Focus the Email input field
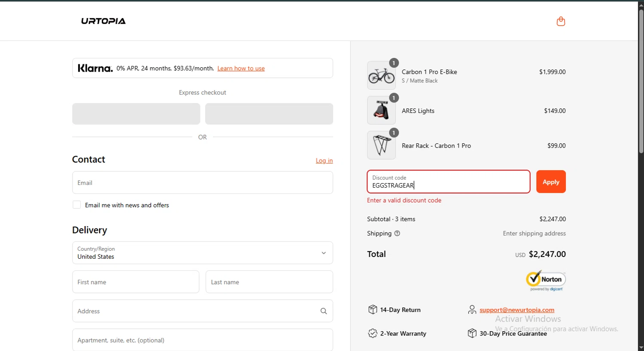The image size is (644, 351). click(203, 182)
